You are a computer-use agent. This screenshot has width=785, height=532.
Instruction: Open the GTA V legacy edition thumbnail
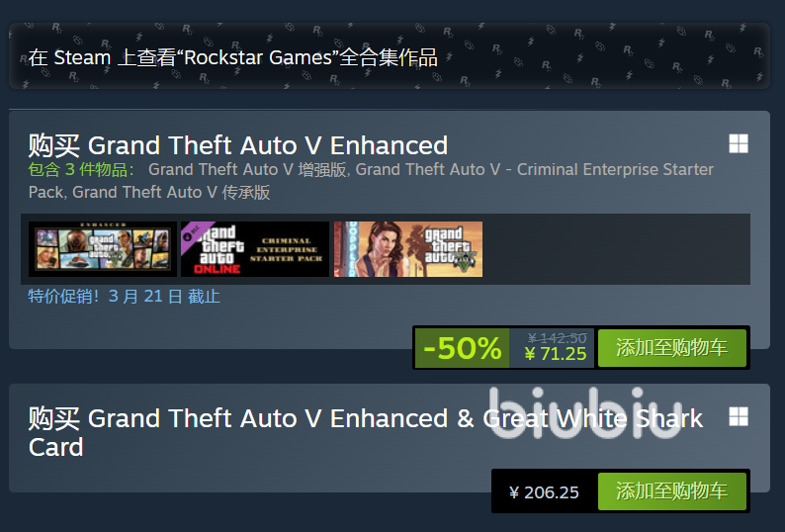(x=408, y=249)
